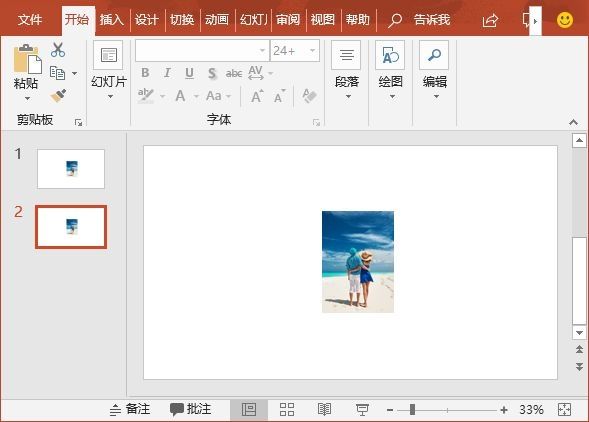Viewport: 589px width, 422px height.
Task: Expand the 粘贴 paste options arrow
Action: [27, 98]
